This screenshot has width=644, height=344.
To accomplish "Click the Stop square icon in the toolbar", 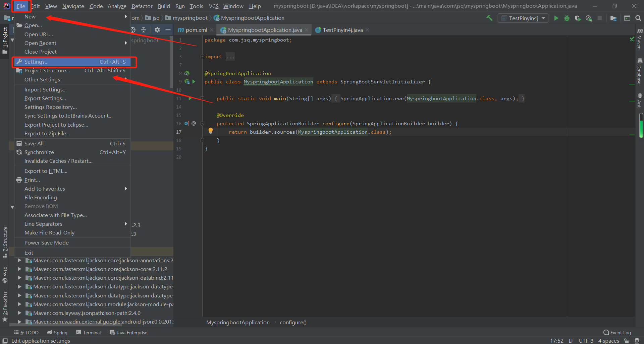I will [x=600, y=18].
